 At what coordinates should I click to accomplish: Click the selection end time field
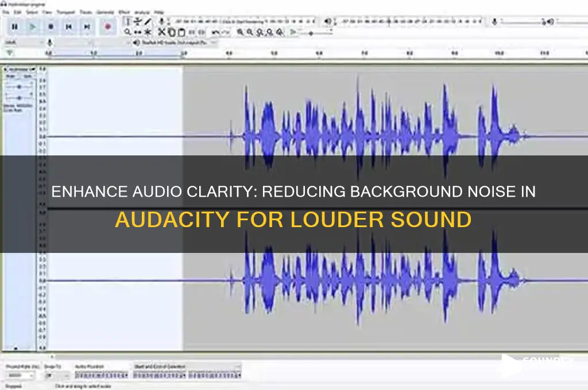coord(215,375)
